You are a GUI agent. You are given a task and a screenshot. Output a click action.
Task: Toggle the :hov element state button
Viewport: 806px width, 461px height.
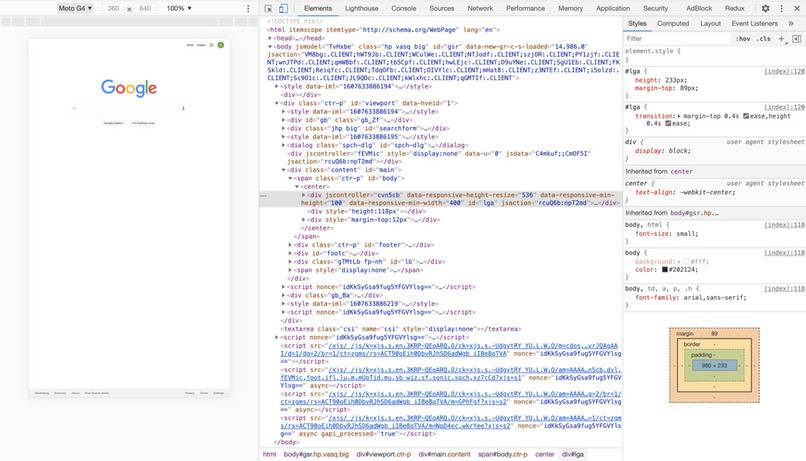tap(743, 39)
